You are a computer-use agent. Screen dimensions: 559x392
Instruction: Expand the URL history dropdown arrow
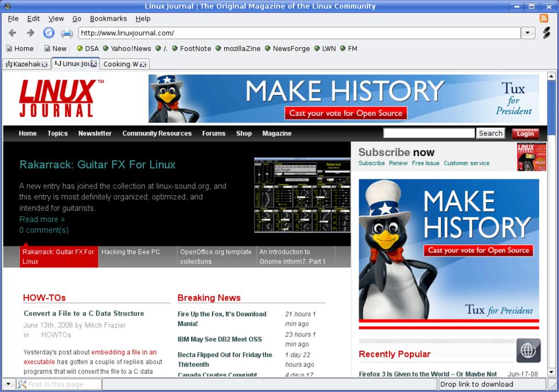[x=528, y=33]
